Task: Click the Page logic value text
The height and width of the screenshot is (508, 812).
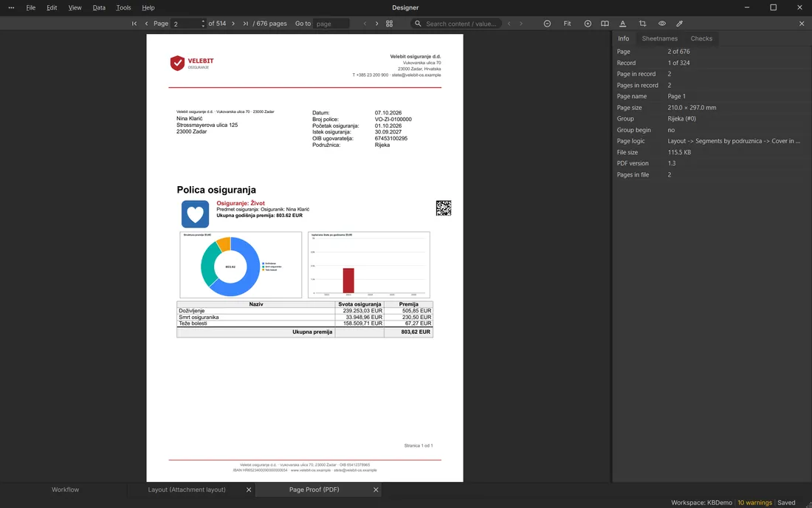Action: tap(733, 141)
